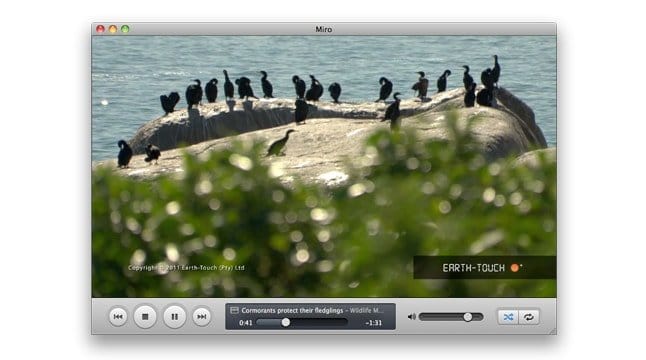
Task: Click the Cormorants protect their fledglings title
Action: (x=292, y=310)
